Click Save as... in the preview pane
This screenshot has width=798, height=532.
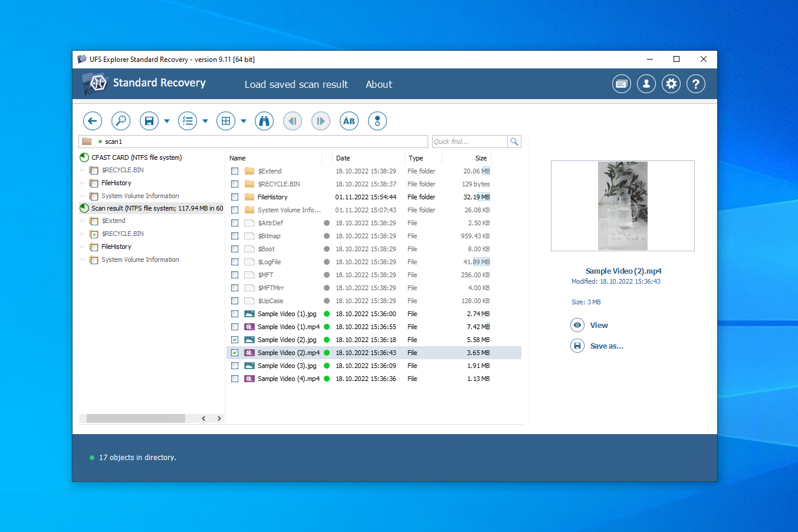[x=606, y=346]
